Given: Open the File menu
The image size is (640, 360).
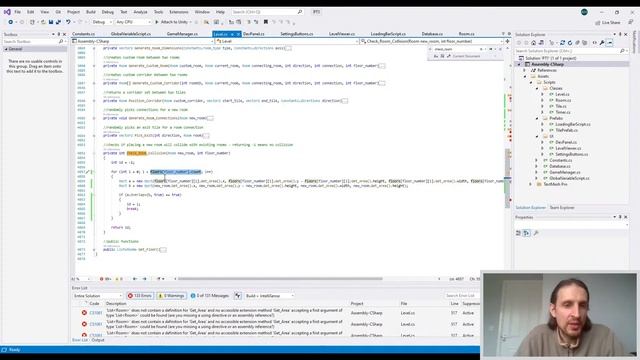Looking at the screenshot, I should 18,12.
